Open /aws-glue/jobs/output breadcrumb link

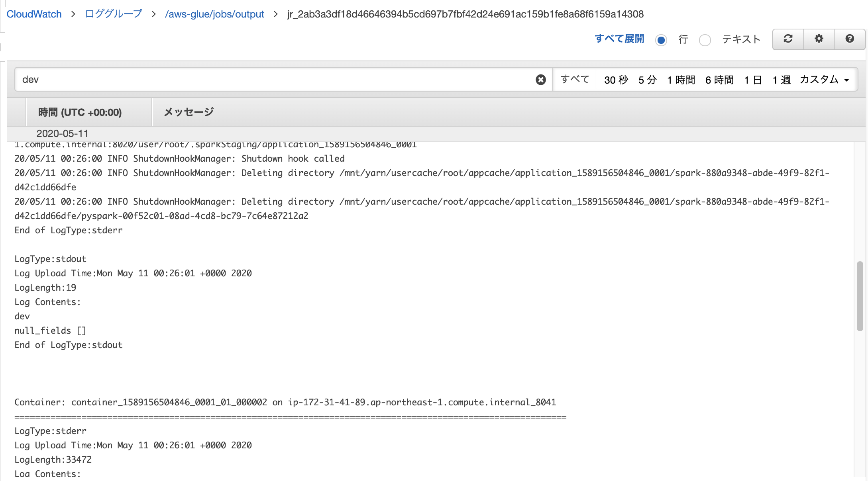[x=214, y=14]
